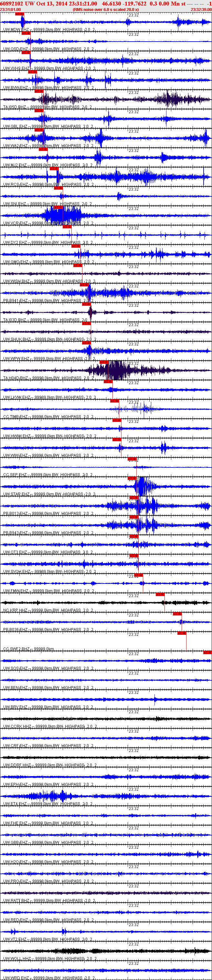Select the red pick marker on NC KRP trace

click(160, 594)
